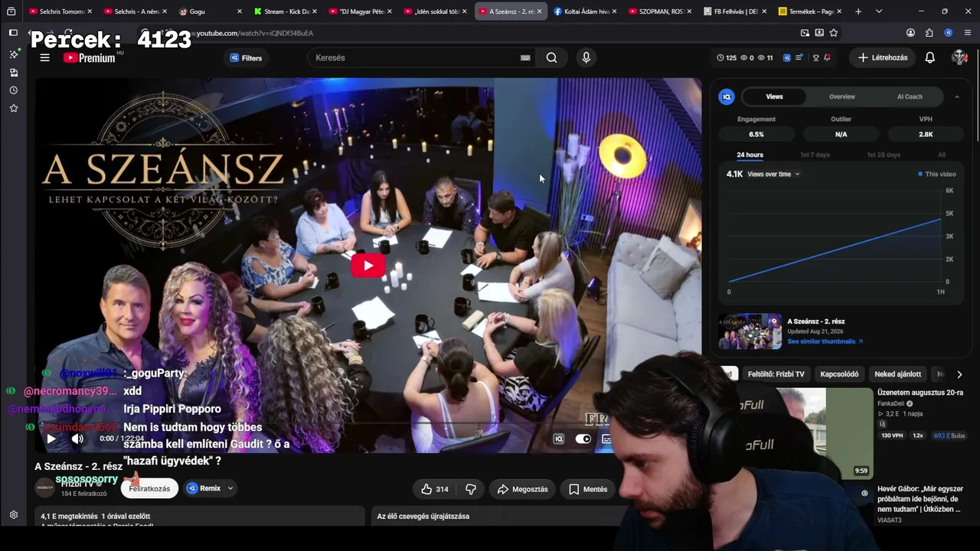Open the browser application menu
The height and width of the screenshot is (551, 980).
point(968,33)
